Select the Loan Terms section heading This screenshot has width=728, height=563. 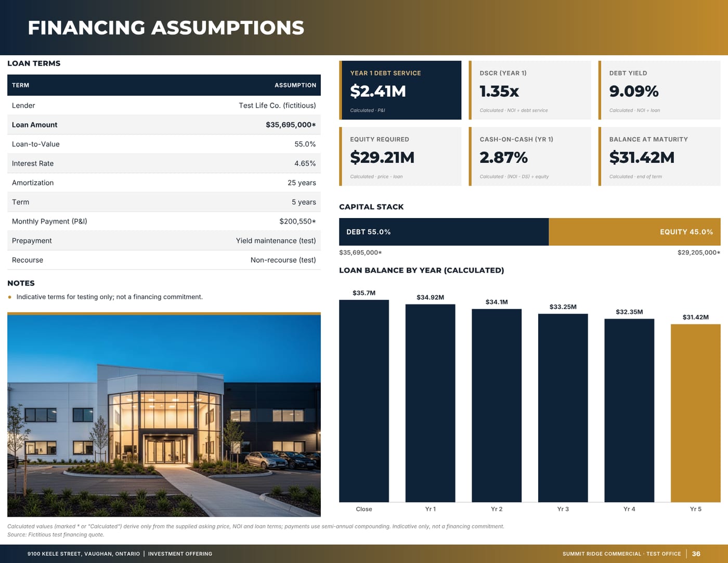click(34, 63)
